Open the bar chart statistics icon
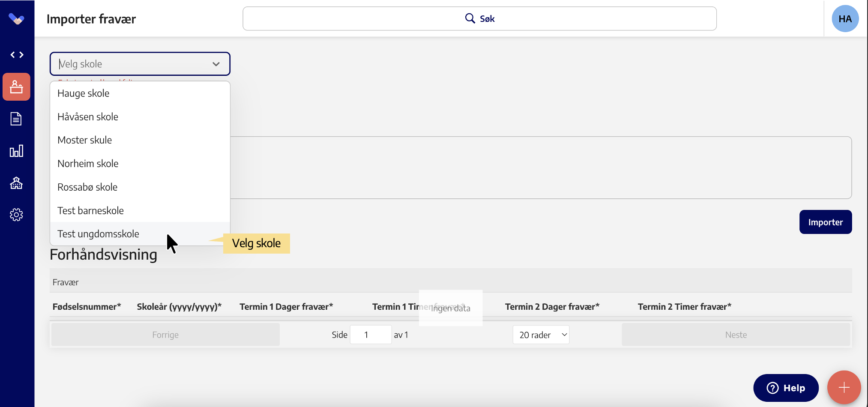 pyautogui.click(x=16, y=151)
